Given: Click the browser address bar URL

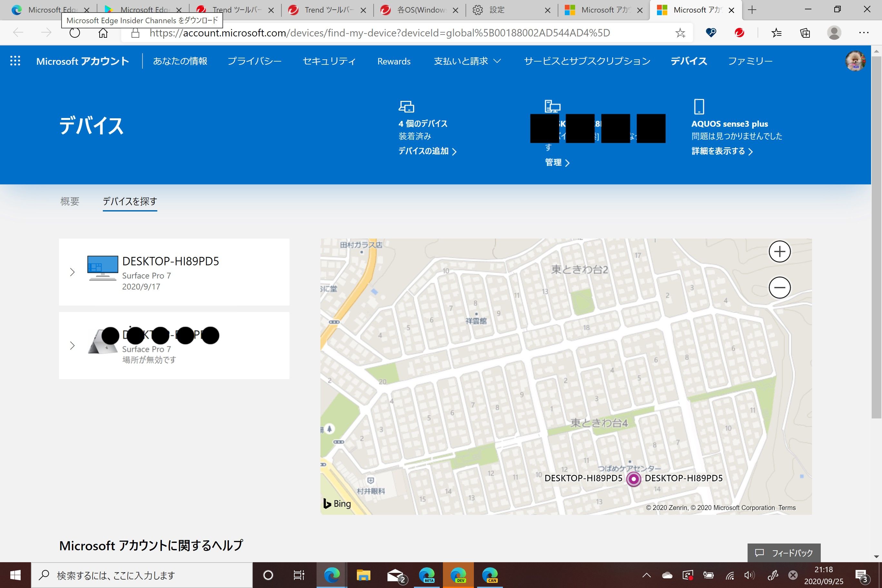Looking at the screenshot, I should point(379,33).
